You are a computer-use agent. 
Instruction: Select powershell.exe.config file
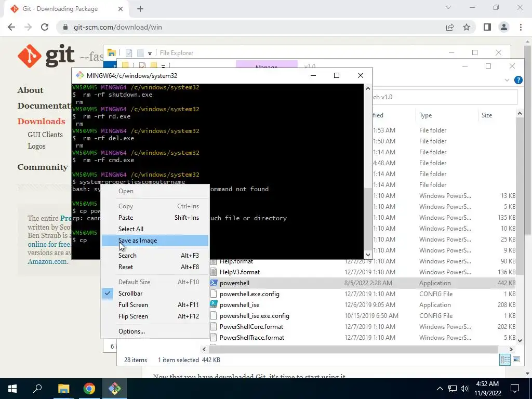(x=249, y=294)
